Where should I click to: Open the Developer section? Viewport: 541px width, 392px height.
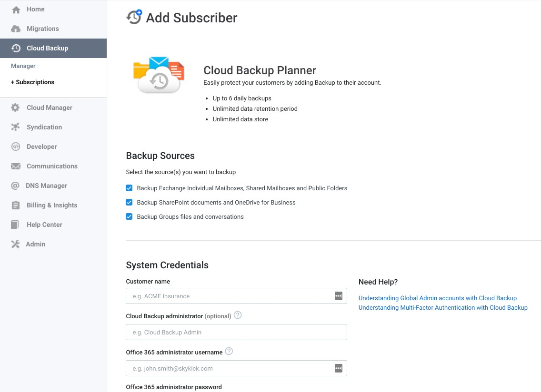(53, 147)
